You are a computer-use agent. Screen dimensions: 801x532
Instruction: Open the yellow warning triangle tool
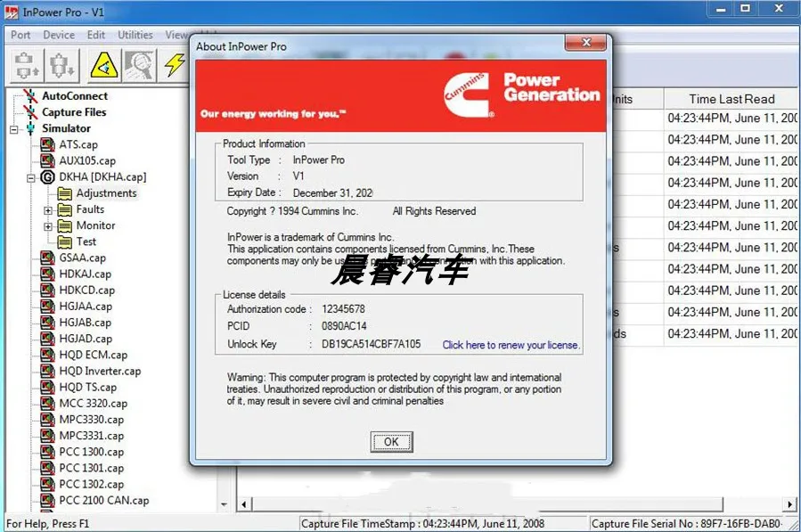(102, 64)
